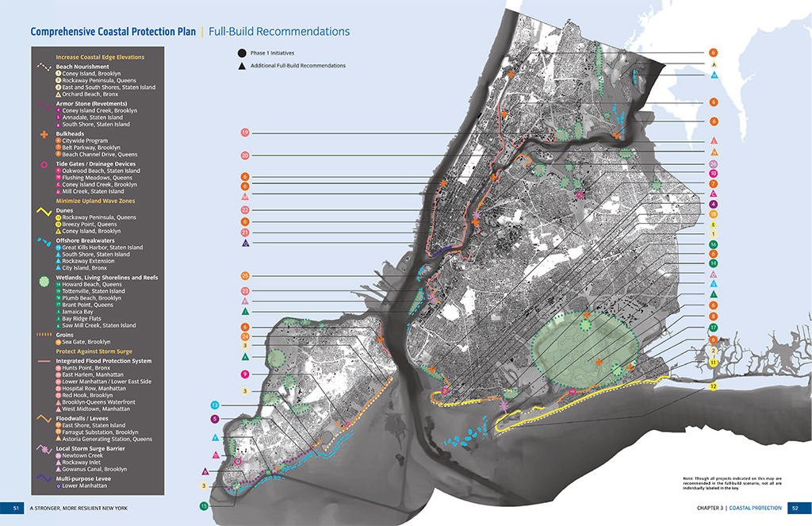The image size is (812, 526).
Task: Click large green map callout circle 17
Action: coord(713,328)
